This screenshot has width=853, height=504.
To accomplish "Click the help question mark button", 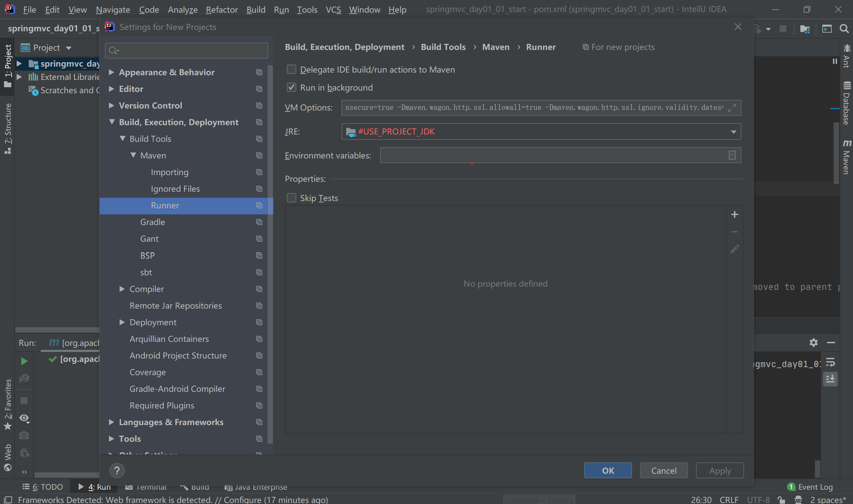I will (x=117, y=470).
